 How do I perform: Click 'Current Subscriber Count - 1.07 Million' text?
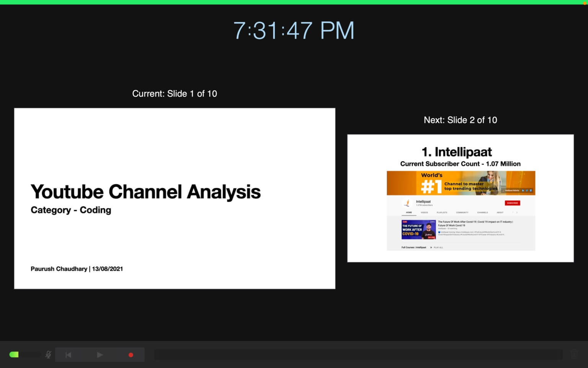click(461, 164)
